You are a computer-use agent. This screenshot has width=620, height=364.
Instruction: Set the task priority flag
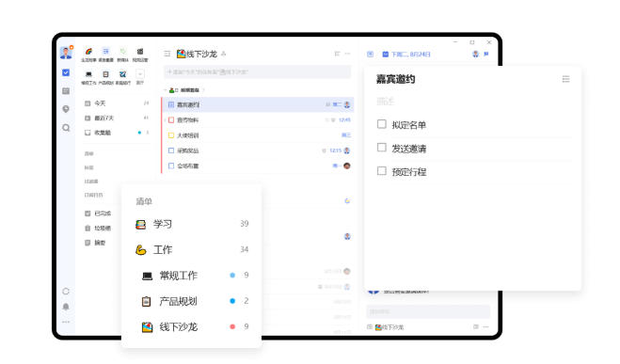[486, 55]
